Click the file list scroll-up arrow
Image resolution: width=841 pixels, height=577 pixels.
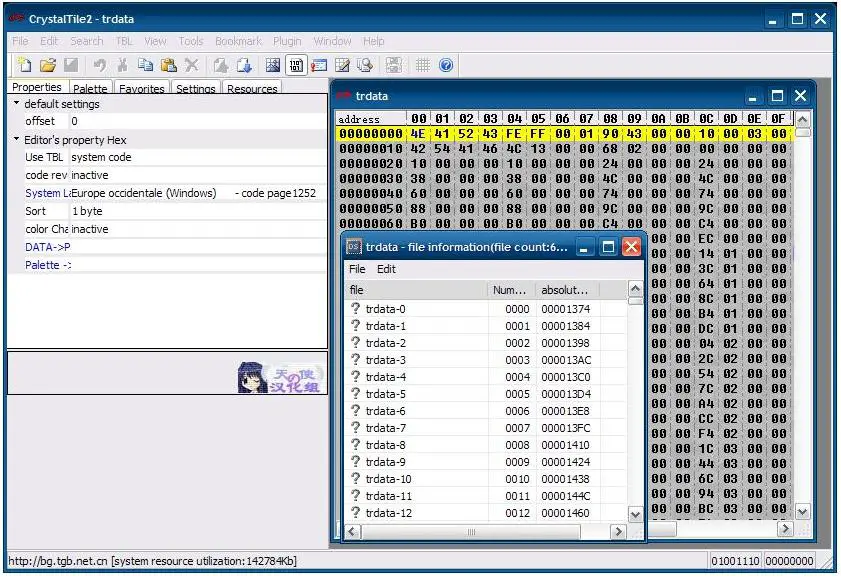click(635, 289)
